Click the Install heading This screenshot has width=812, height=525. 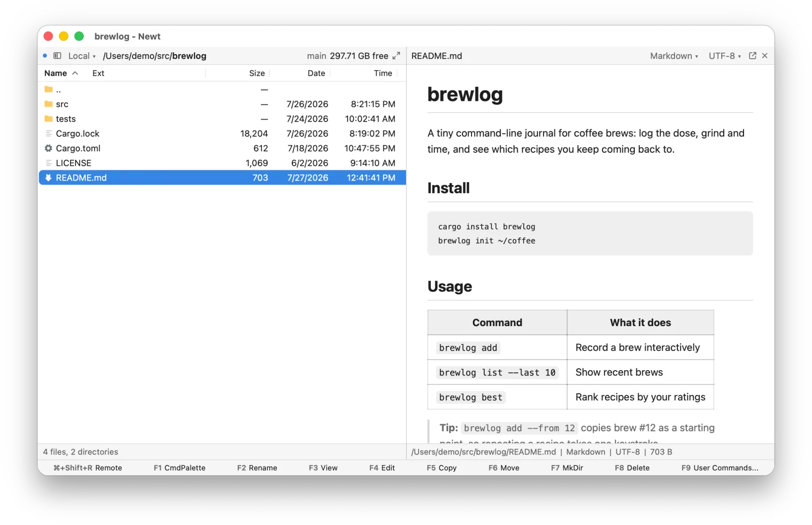[449, 188]
